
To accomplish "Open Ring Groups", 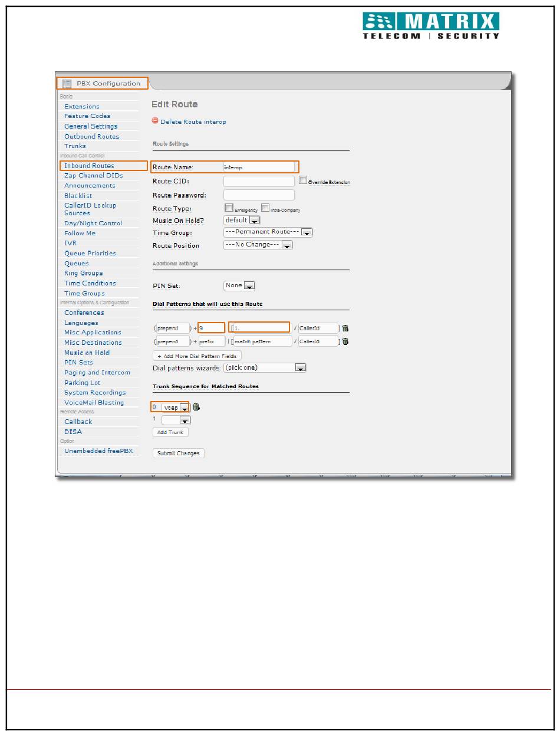I will (x=83, y=274).
